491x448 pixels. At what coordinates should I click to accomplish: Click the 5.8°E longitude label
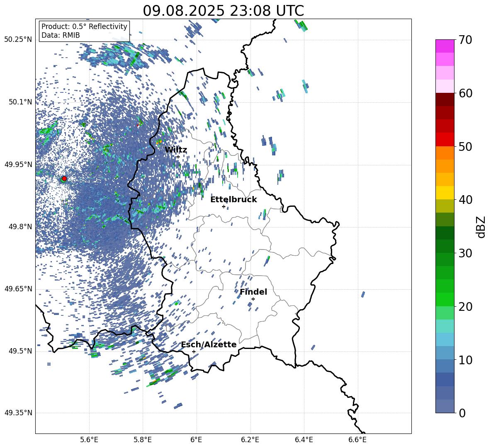coord(143,440)
